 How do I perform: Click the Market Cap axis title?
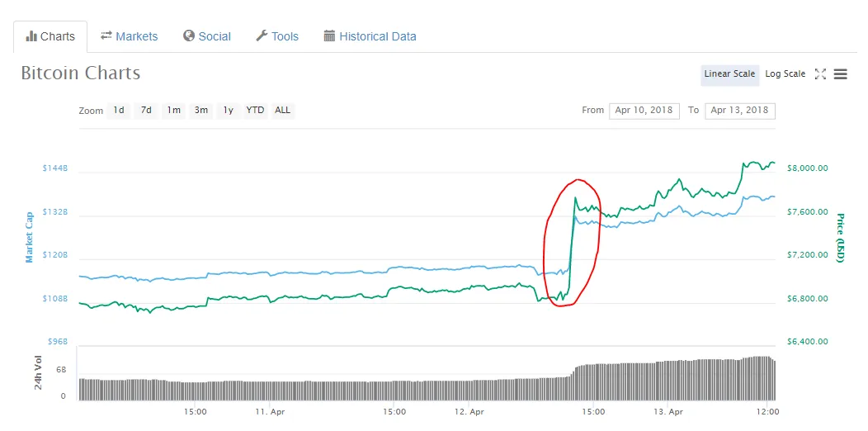click(x=29, y=236)
